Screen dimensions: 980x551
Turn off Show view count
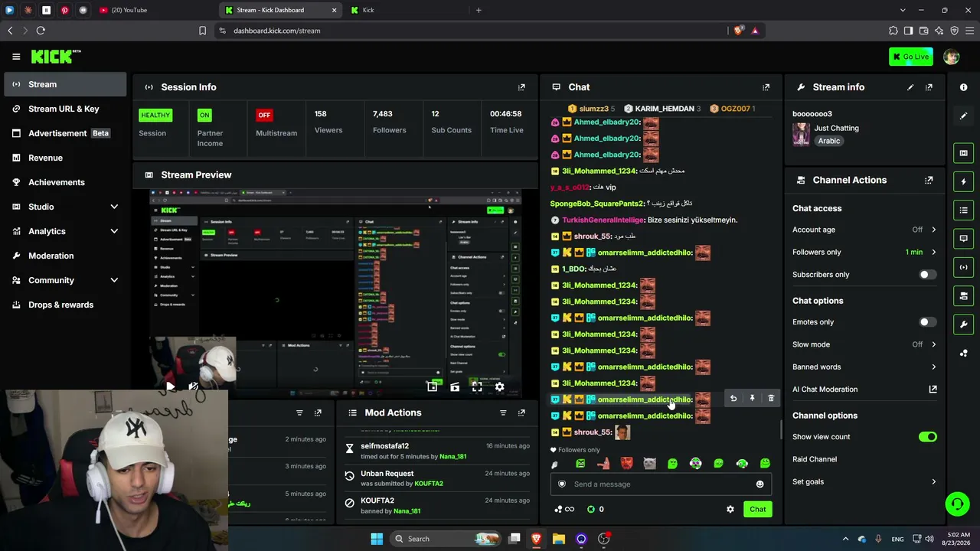point(927,437)
